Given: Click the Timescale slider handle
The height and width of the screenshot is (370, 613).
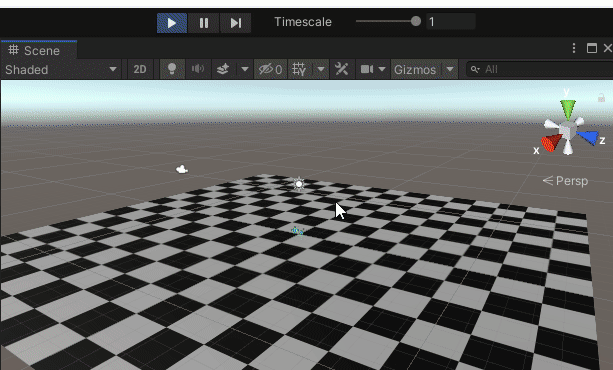Looking at the screenshot, I should click(416, 21).
